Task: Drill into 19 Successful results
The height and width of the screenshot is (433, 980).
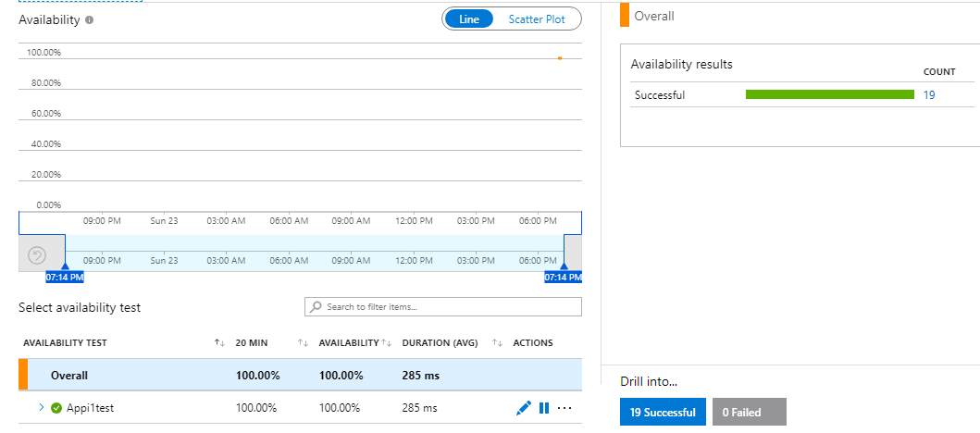Action: [x=663, y=413]
